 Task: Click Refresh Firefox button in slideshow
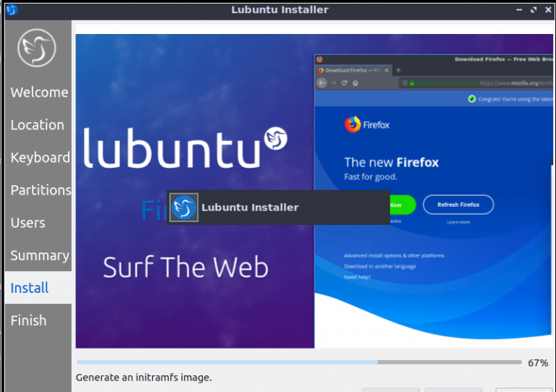click(458, 205)
